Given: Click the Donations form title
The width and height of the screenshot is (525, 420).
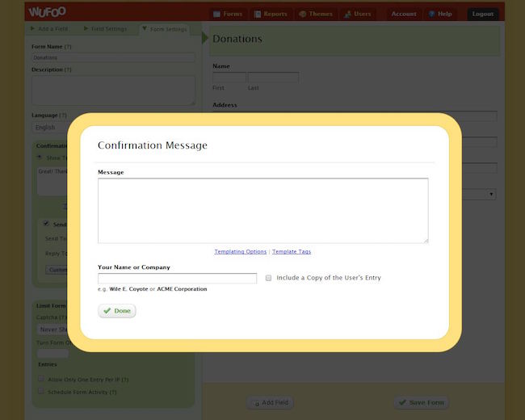Looking at the screenshot, I should 237,39.
